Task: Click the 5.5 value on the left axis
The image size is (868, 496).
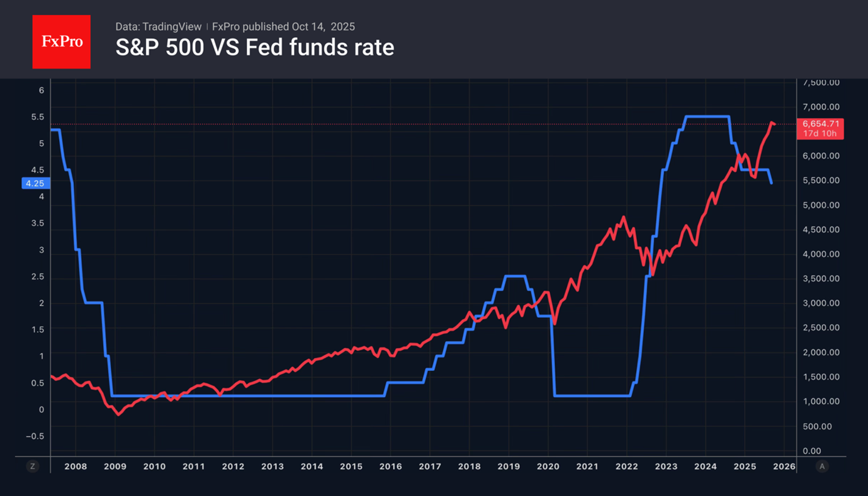Action: tap(37, 117)
